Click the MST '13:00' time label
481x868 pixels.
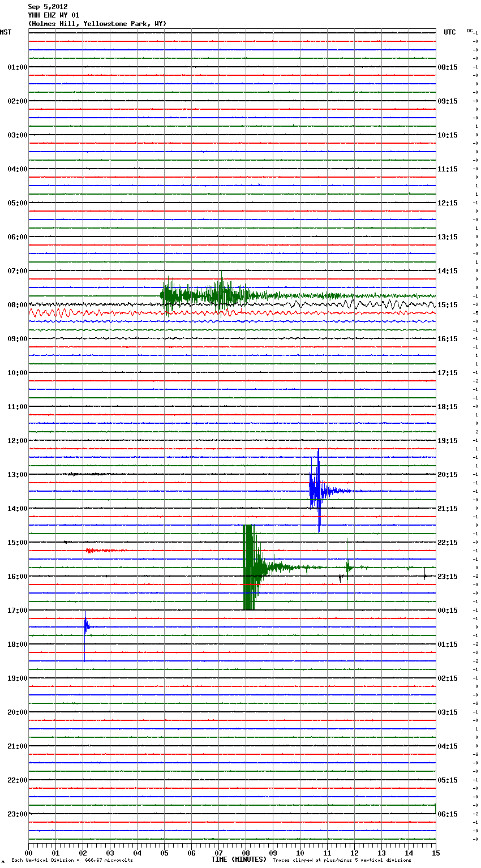coord(18,475)
